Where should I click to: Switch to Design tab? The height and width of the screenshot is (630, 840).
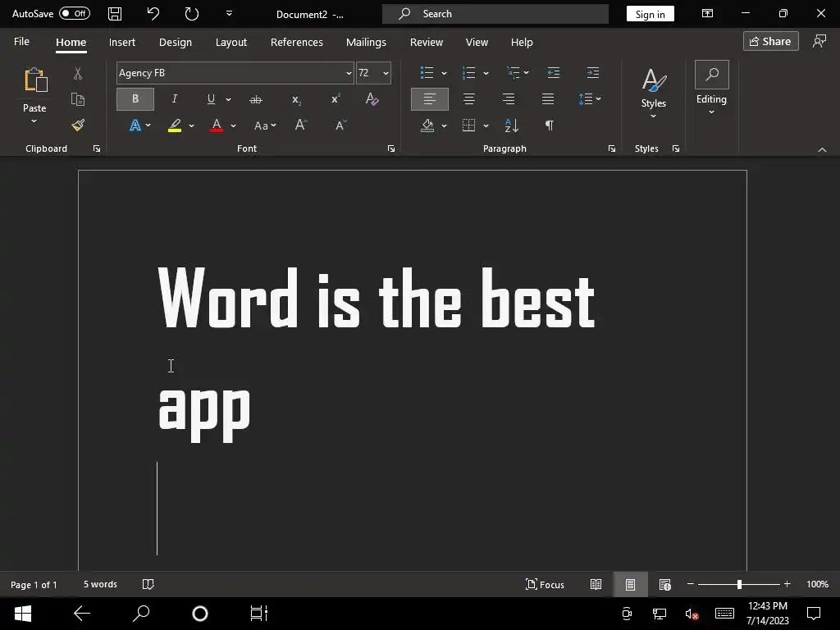[176, 43]
